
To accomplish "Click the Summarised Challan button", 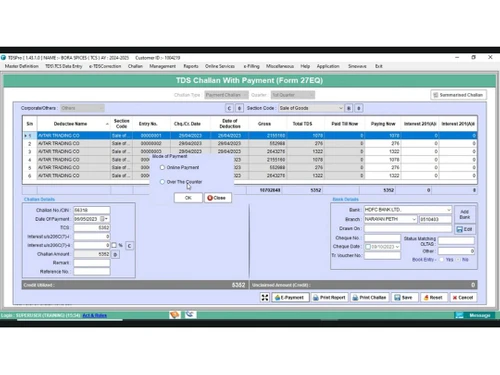I will tap(458, 95).
